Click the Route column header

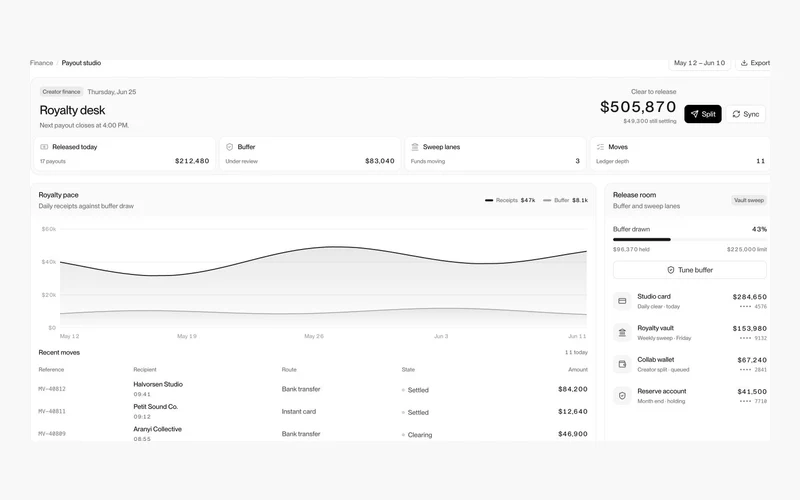pyautogui.click(x=289, y=370)
